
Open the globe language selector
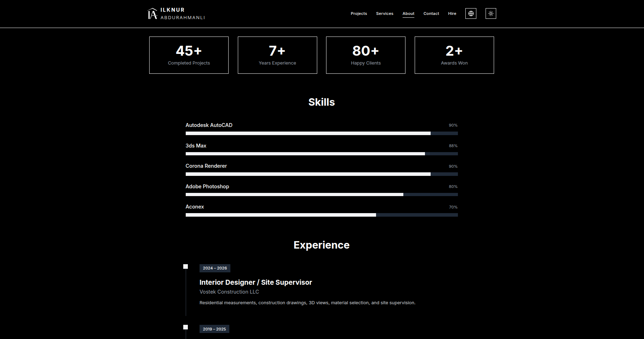pos(471,13)
